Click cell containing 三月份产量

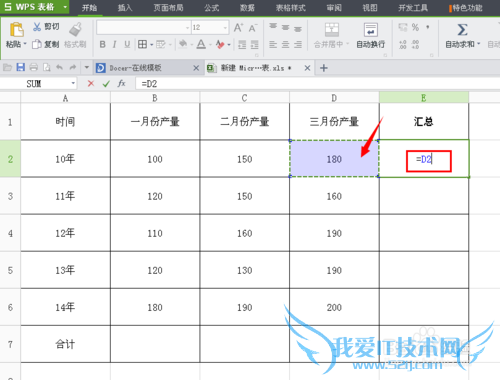(334, 121)
